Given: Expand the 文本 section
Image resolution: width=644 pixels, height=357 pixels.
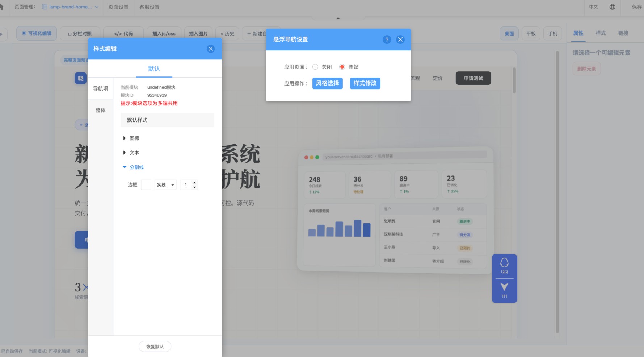Looking at the screenshot, I should (131, 153).
